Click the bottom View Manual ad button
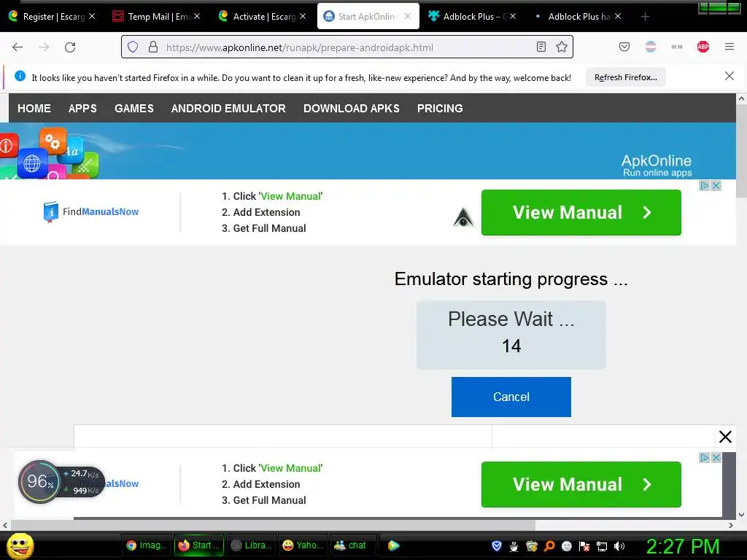 coord(581,484)
